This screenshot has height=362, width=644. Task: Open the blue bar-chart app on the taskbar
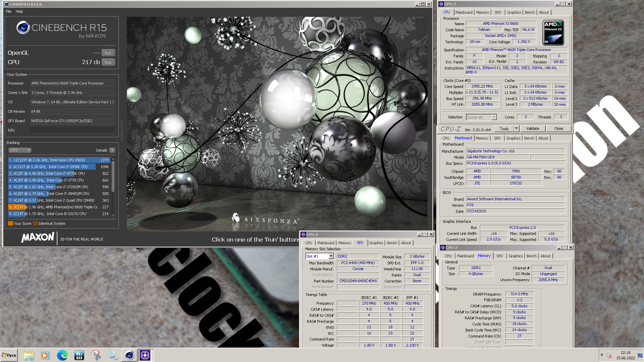coord(79,355)
